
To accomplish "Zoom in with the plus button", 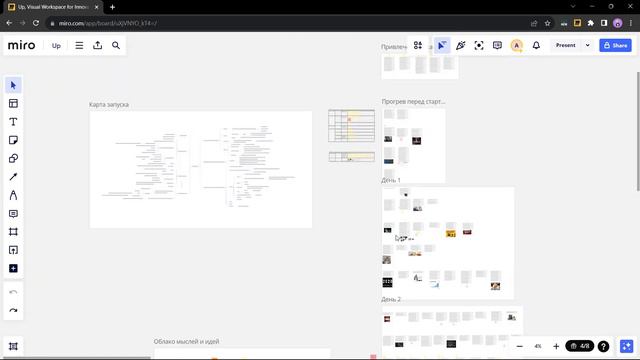I will pos(556,346).
